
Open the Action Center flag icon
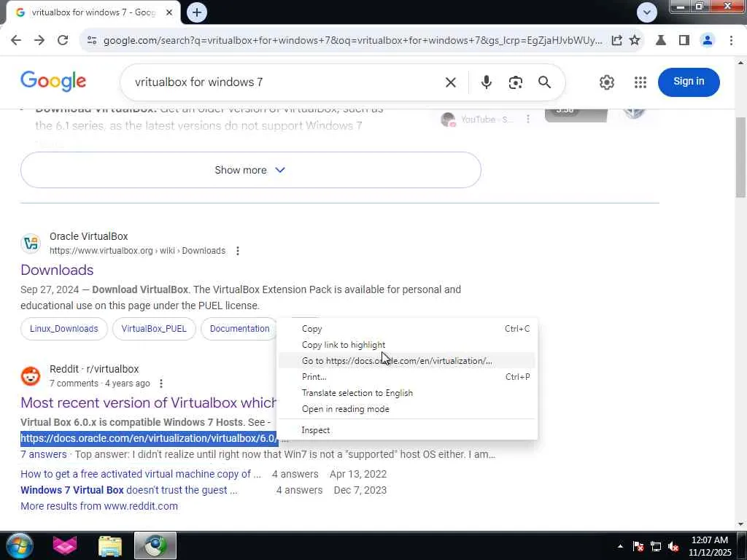tap(638, 547)
